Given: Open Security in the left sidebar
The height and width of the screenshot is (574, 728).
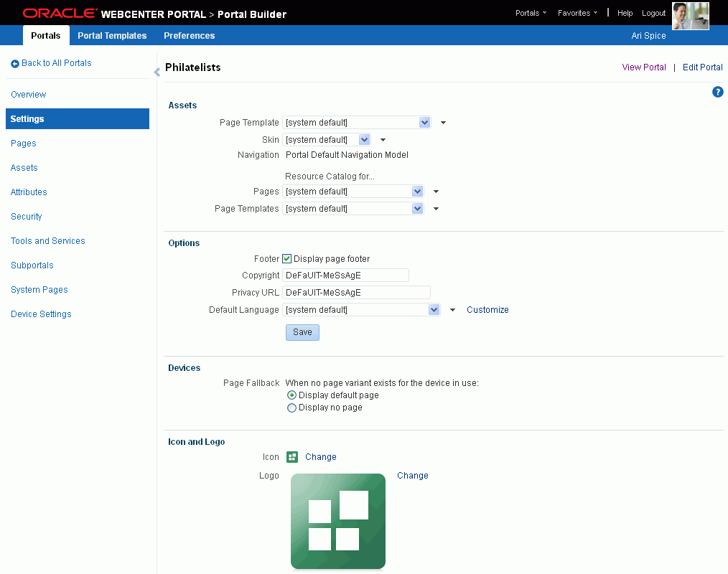Looking at the screenshot, I should (27, 216).
